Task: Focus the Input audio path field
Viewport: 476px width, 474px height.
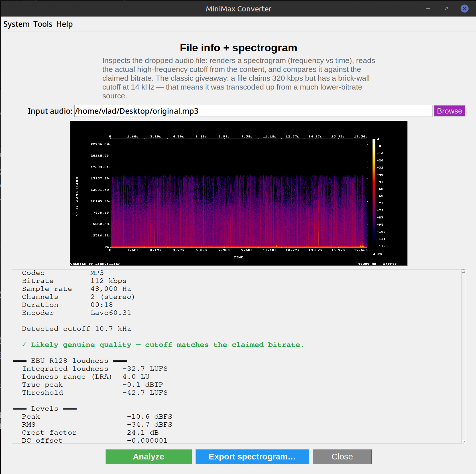Action: pyautogui.click(x=253, y=111)
